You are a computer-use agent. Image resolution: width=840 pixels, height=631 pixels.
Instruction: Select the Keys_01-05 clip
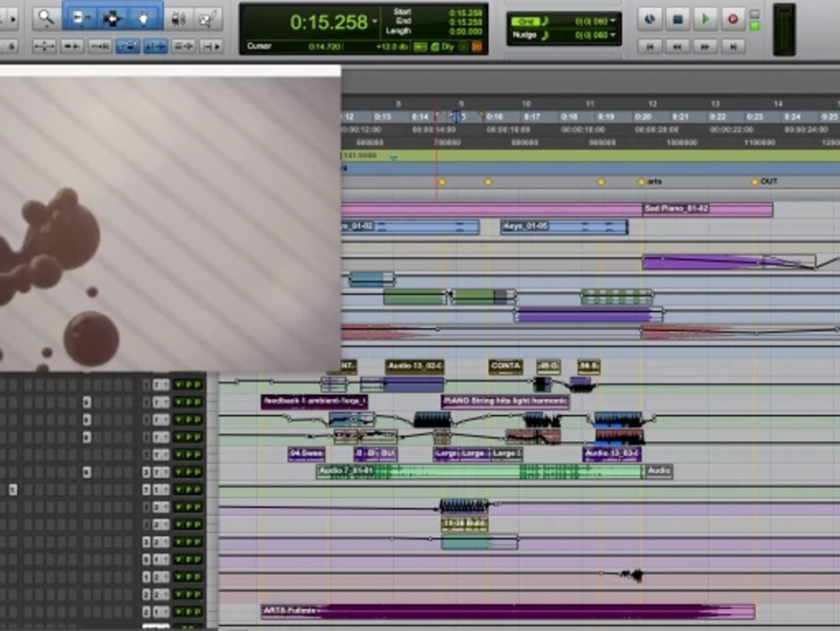click(564, 227)
